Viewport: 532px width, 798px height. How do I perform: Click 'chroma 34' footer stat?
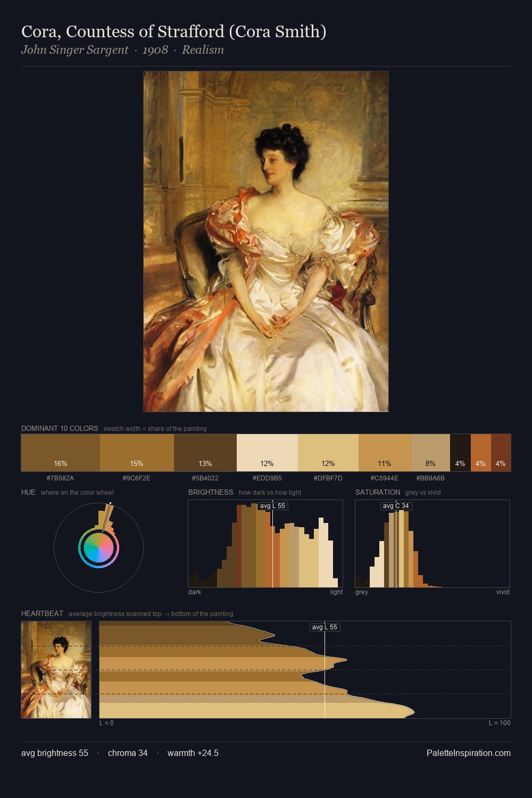(x=128, y=753)
